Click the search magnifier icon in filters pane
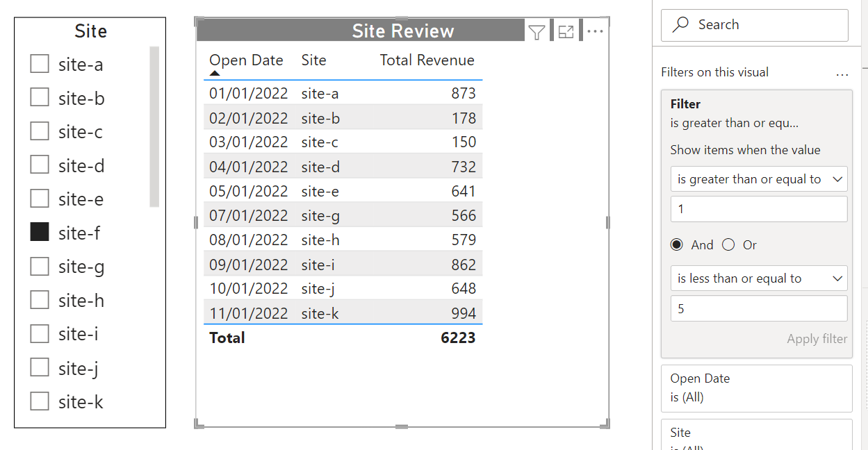 click(x=681, y=25)
